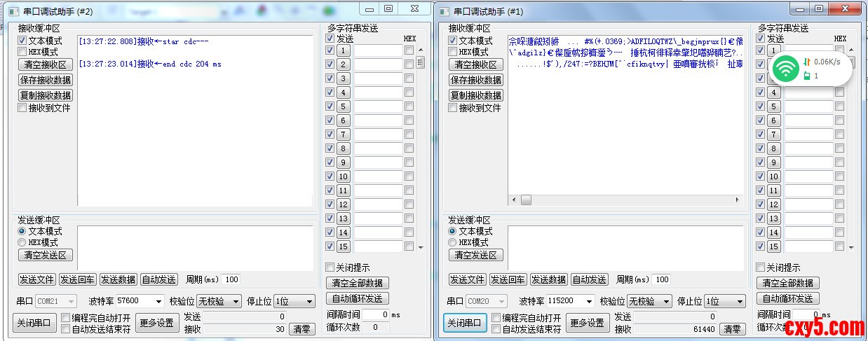Enable 接收到文件 checkbox in window #1

(452, 108)
